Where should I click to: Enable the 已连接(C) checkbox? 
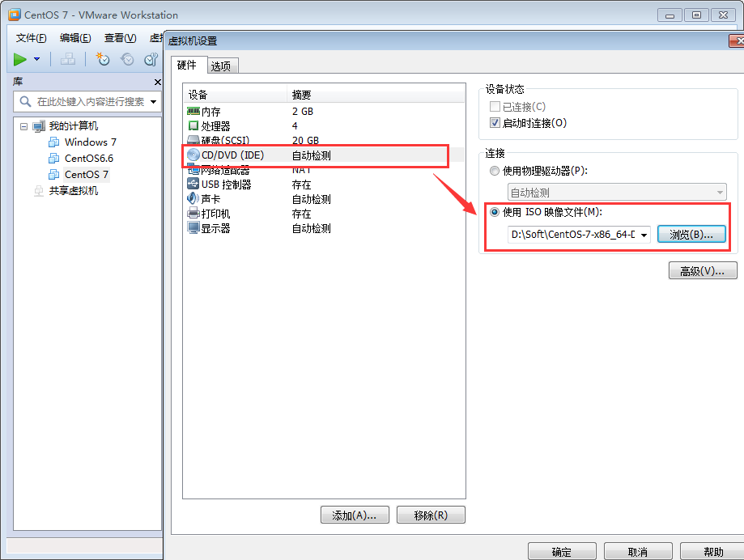click(495, 107)
